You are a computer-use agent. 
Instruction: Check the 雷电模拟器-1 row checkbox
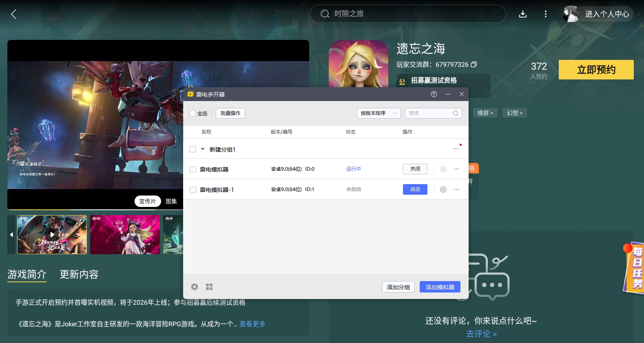(x=193, y=190)
